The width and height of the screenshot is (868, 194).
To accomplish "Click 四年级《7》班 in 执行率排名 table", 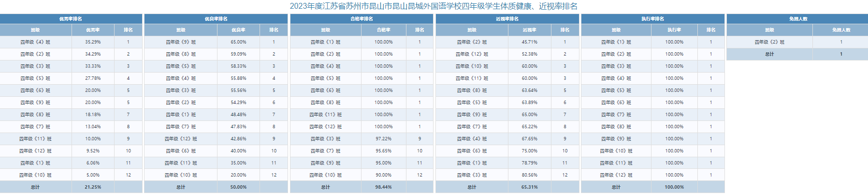I will pos(616,115).
